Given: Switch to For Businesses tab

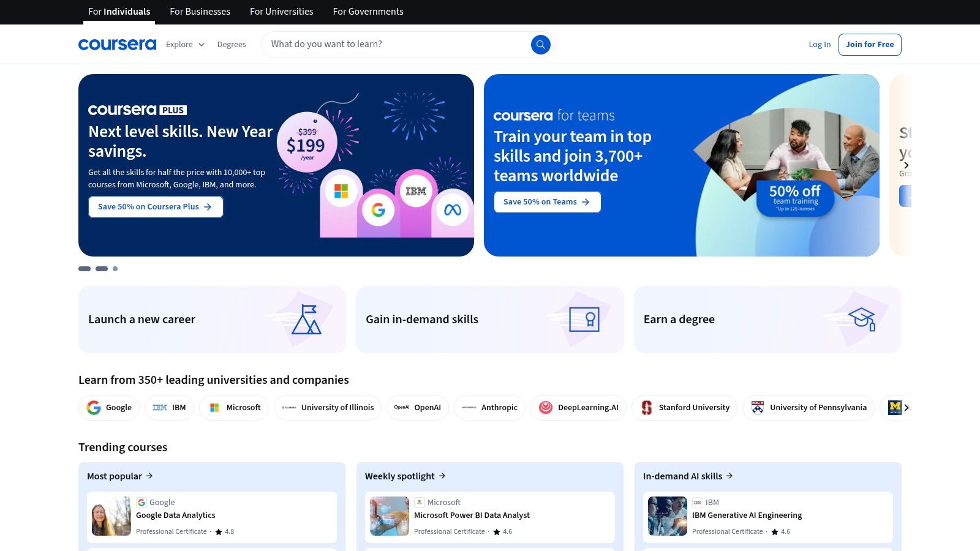Looking at the screenshot, I should pyautogui.click(x=200, y=12).
